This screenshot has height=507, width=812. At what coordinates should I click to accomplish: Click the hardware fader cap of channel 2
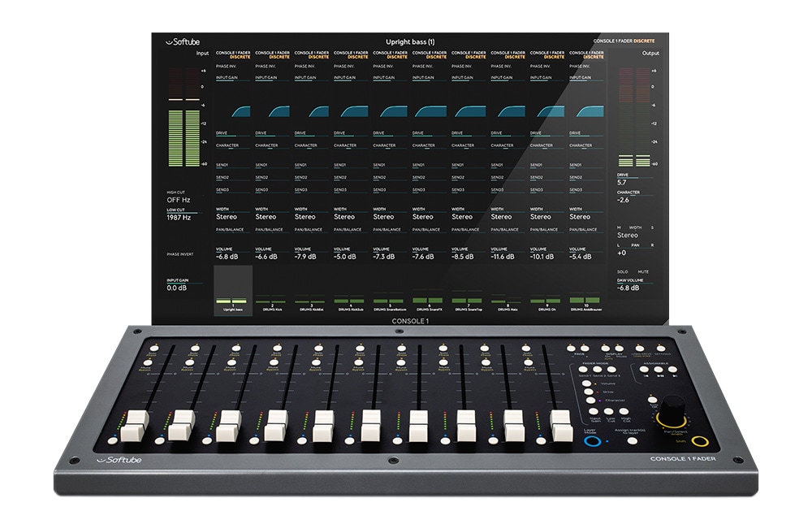(182, 425)
